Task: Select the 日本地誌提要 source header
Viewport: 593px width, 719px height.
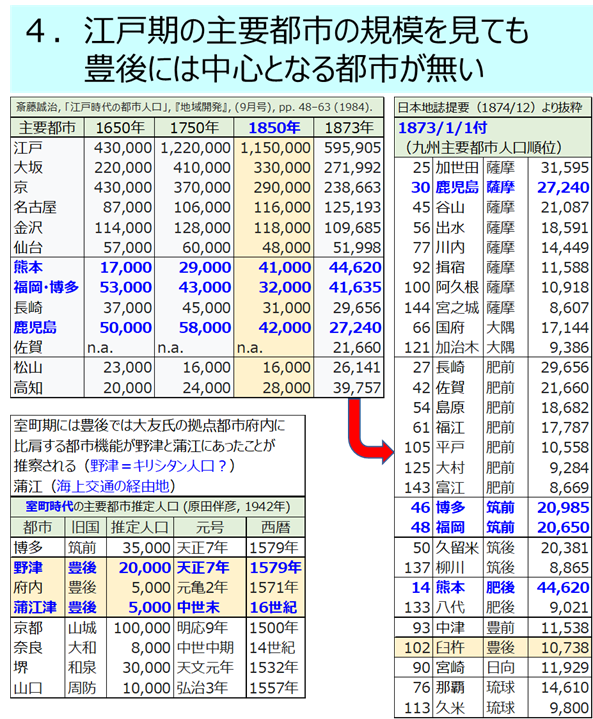Action: [x=489, y=107]
